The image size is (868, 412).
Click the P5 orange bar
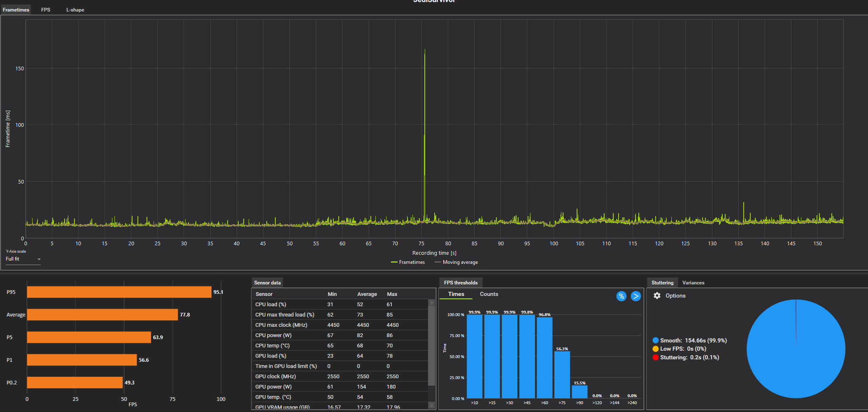tap(89, 338)
